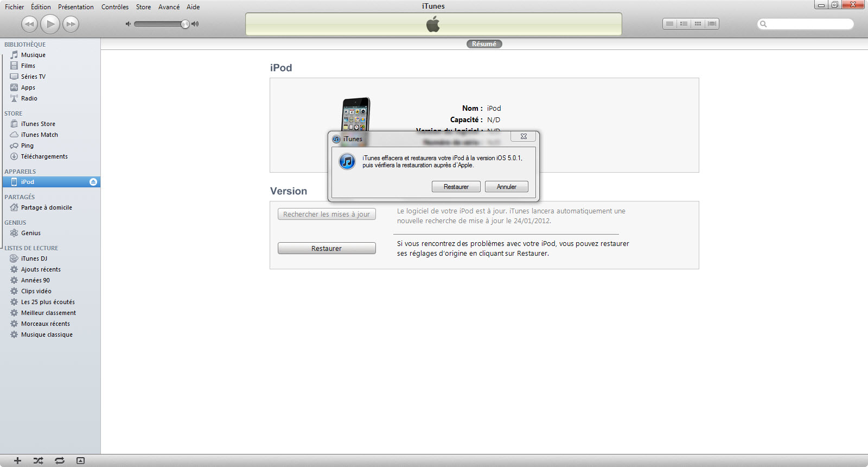This screenshot has height=467, width=868.
Task: Switch to list view
Action: coord(670,24)
